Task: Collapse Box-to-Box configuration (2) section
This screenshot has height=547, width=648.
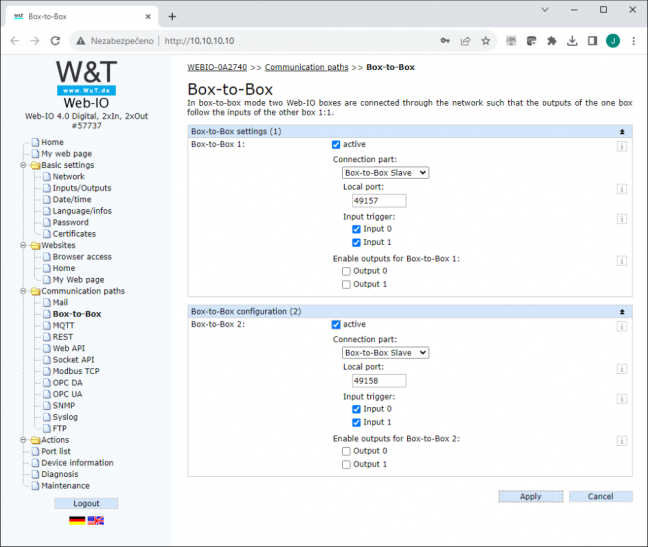Action: (x=622, y=312)
